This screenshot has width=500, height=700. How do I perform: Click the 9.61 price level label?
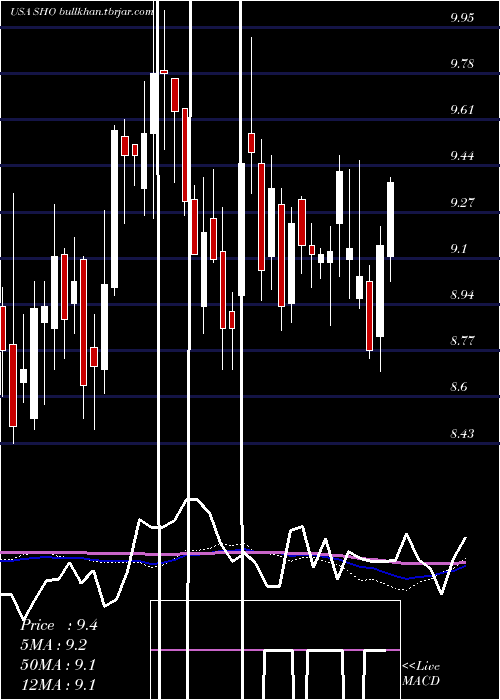(x=462, y=110)
